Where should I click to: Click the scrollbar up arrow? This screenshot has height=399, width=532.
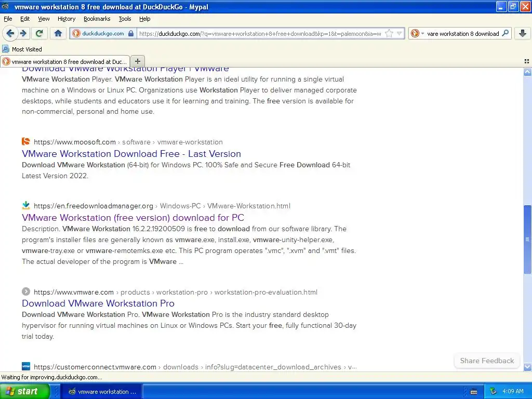527,72
